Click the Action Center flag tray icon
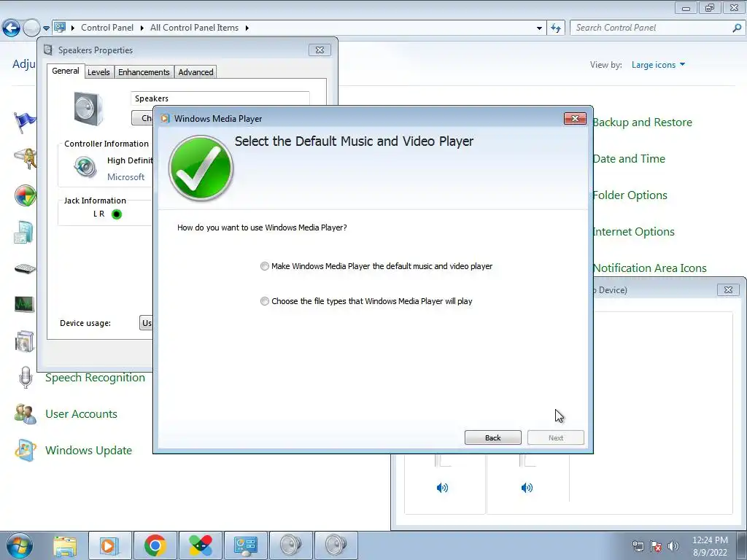747x560 pixels. point(656,546)
